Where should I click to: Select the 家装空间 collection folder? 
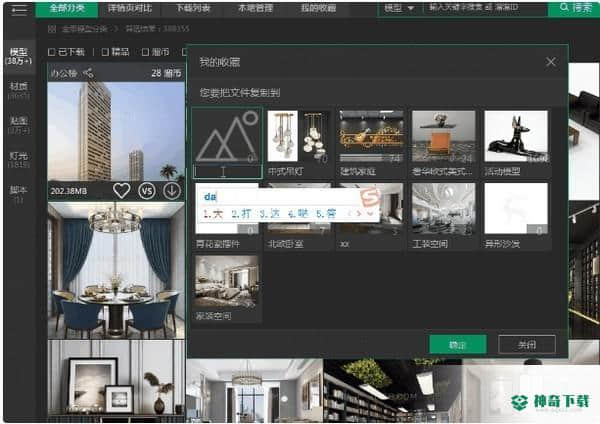(x=227, y=289)
